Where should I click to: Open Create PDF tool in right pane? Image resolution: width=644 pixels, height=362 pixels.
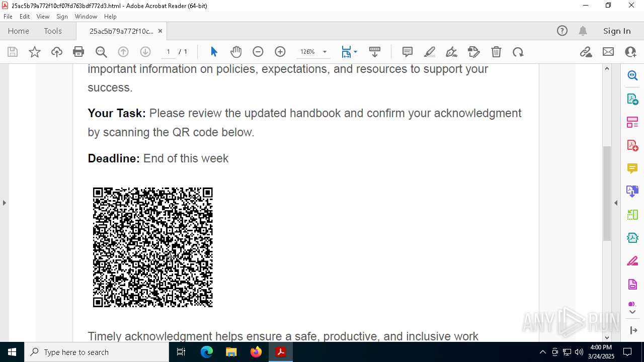pos(632,146)
